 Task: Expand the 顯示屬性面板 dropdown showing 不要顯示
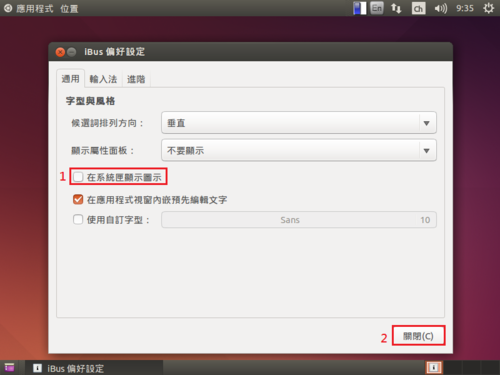tap(299, 150)
